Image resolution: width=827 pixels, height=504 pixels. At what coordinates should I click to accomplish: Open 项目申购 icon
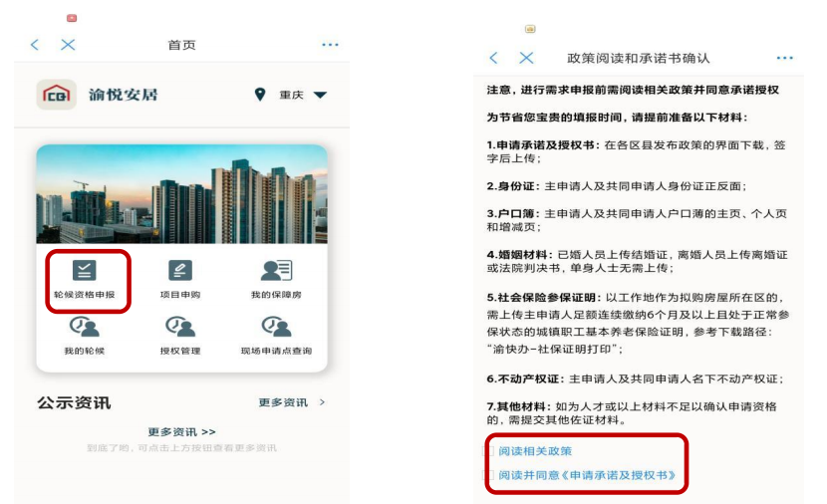(x=180, y=271)
